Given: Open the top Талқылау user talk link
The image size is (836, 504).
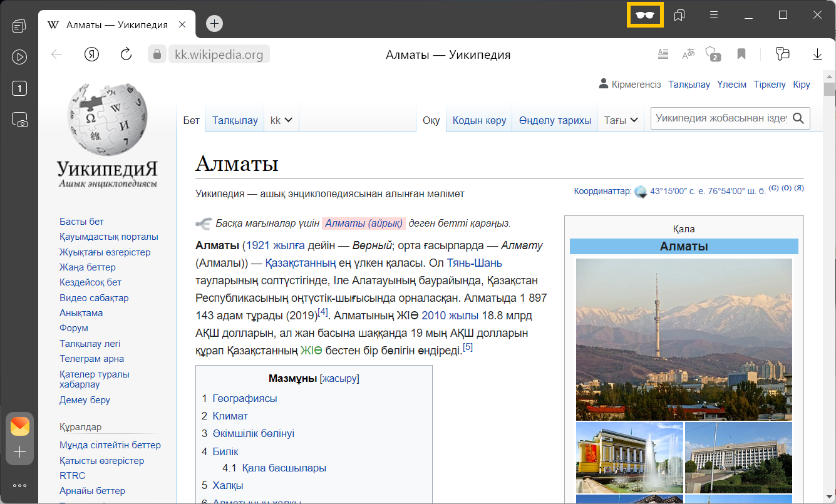Looking at the screenshot, I should [689, 84].
